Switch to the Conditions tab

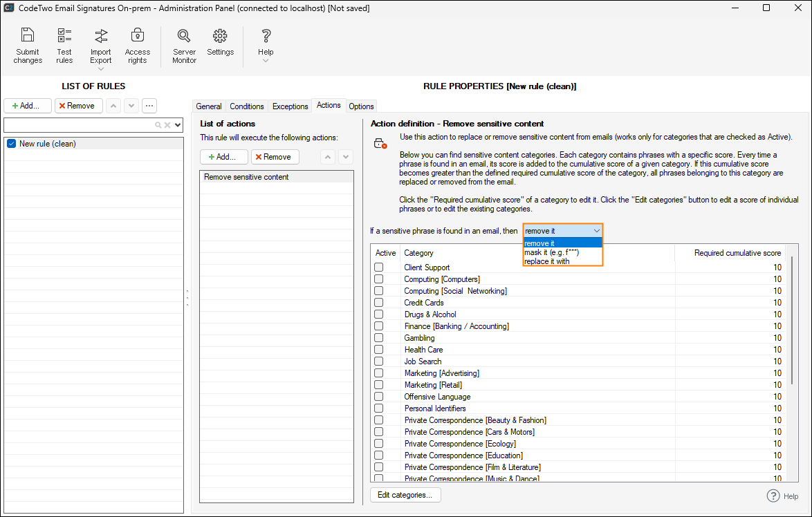[x=247, y=106]
